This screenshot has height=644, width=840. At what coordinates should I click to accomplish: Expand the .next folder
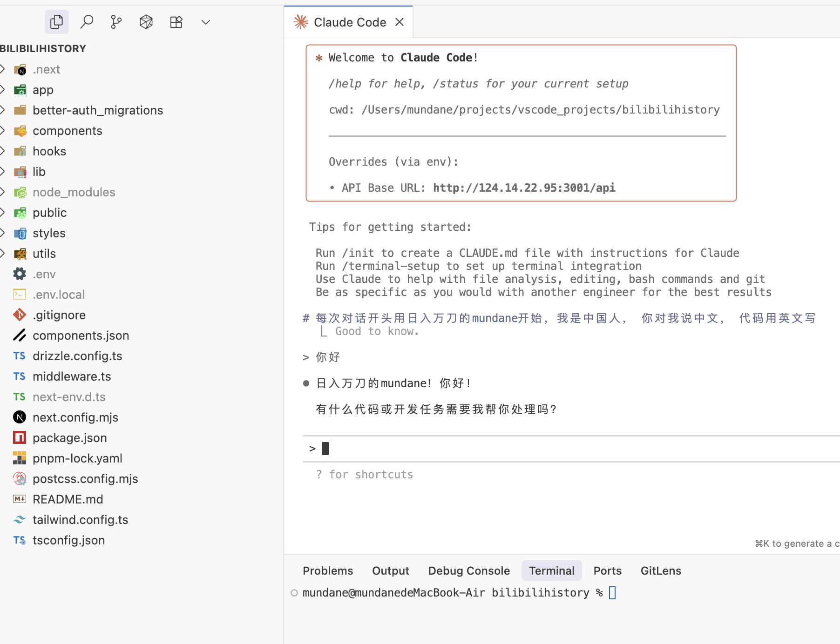[x=3, y=69]
